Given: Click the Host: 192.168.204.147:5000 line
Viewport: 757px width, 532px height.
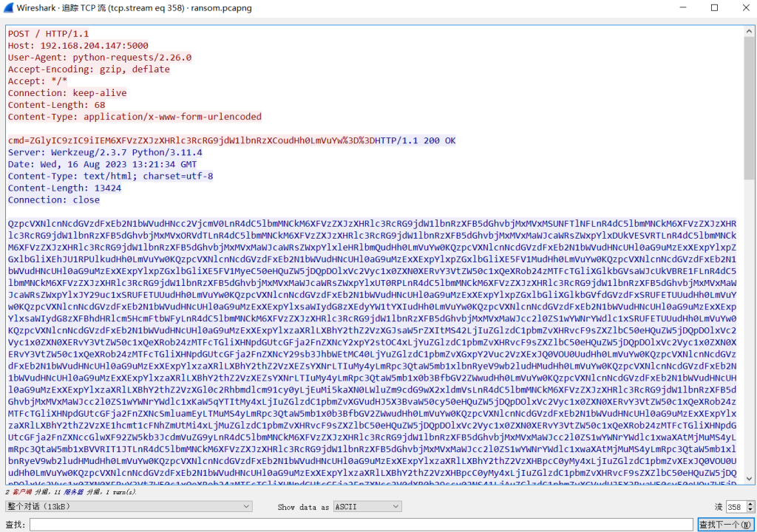Looking at the screenshot, I should [78, 45].
